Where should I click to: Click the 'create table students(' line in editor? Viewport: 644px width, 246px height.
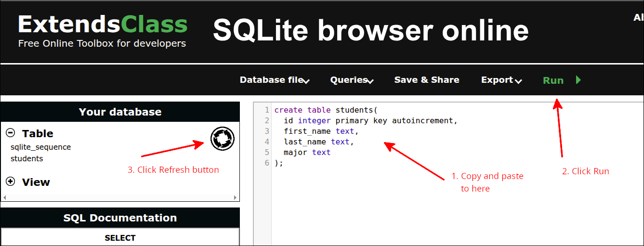tap(326, 110)
